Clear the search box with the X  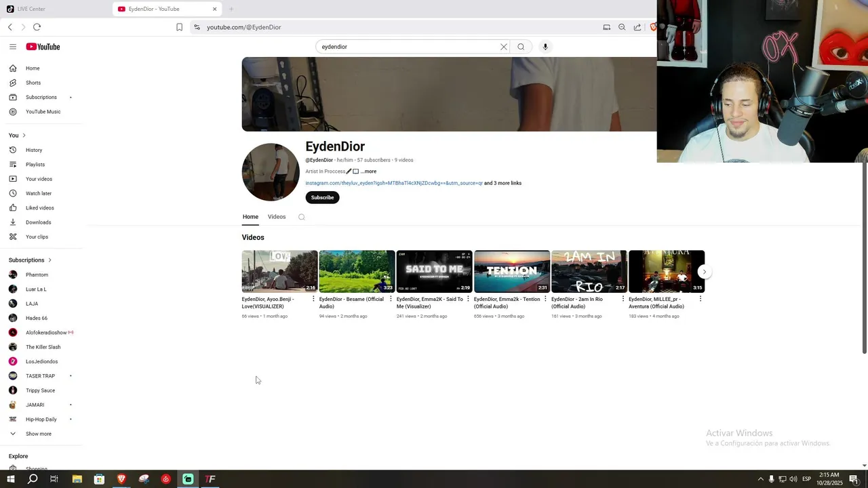504,47
